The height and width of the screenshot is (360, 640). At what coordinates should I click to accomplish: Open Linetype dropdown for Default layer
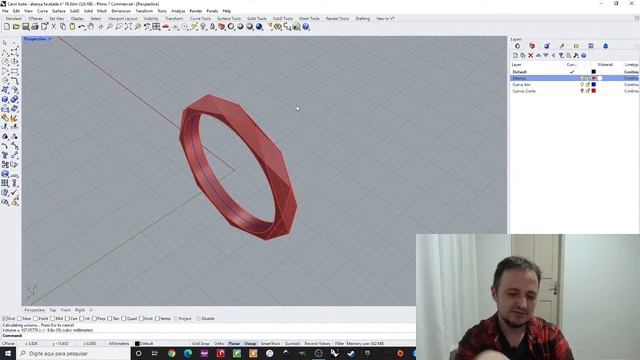(631, 72)
